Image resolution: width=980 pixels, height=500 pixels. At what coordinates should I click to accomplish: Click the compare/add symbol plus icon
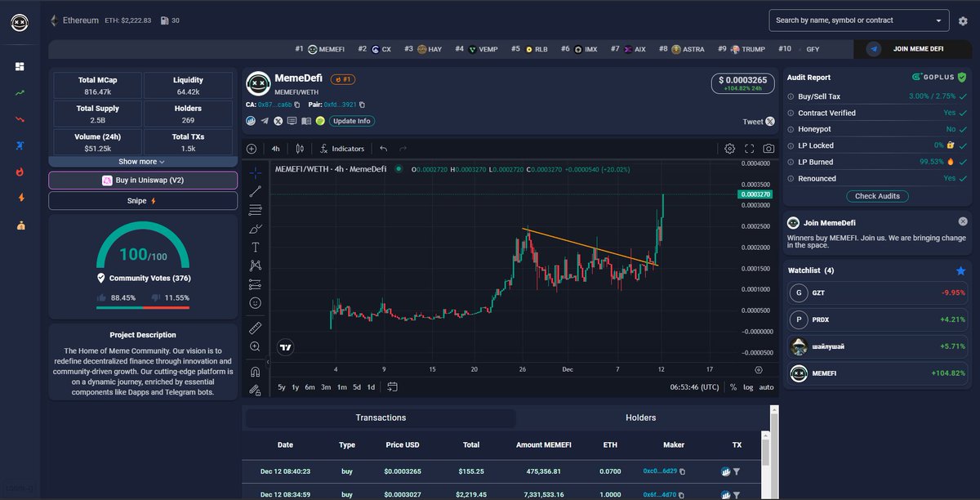coord(252,149)
